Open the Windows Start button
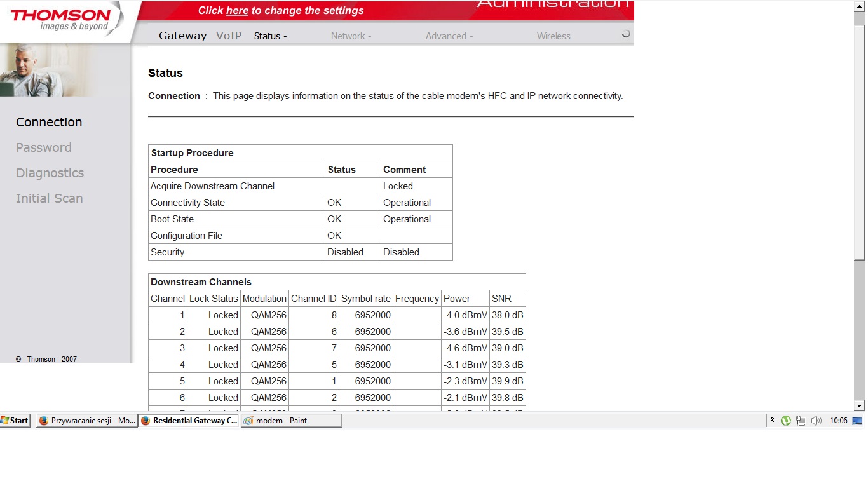This screenshot has height=488, width=868. click(x=15, y=421)
